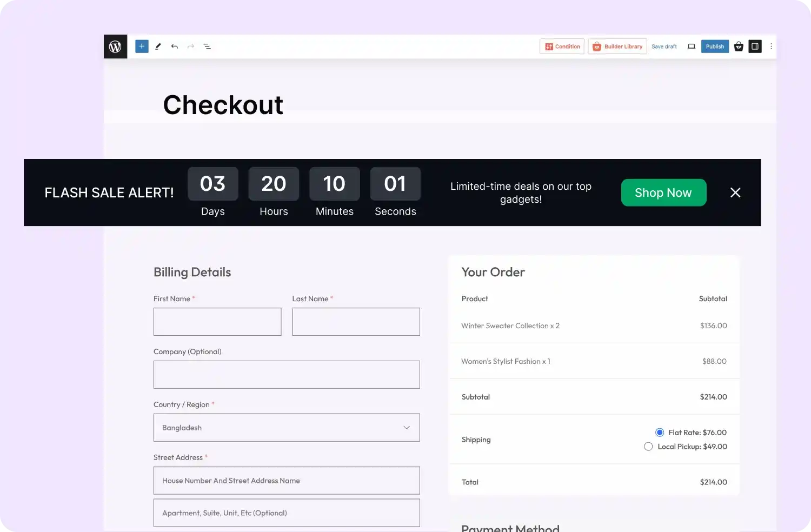Open the Condition settings

pos(562,46)
